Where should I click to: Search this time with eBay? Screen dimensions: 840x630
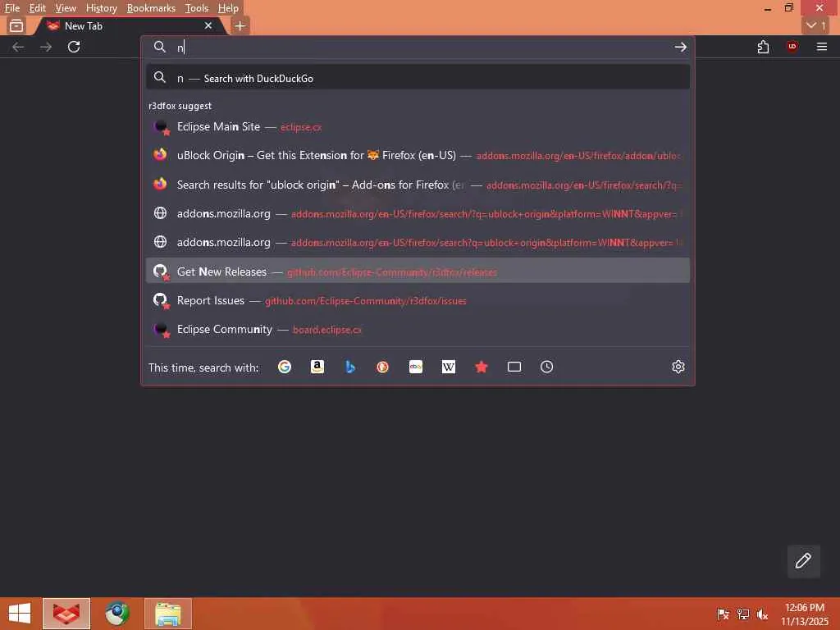tap(416, 367)
